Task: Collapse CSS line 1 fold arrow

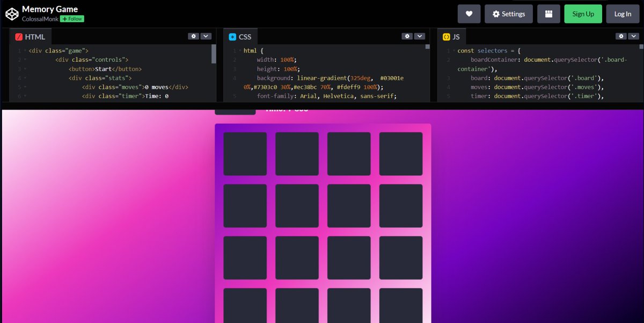Action: (240, 51)
